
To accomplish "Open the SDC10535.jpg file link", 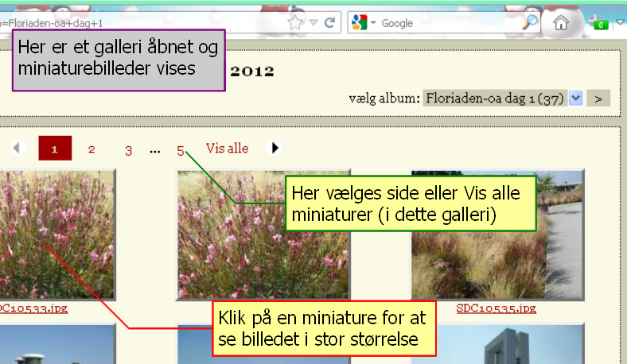I will pyautogui.click(x=496, y=308).
